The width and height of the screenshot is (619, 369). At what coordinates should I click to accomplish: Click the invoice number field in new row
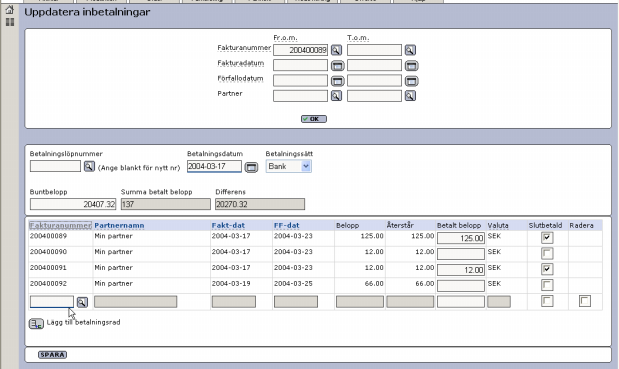(52, 302)
